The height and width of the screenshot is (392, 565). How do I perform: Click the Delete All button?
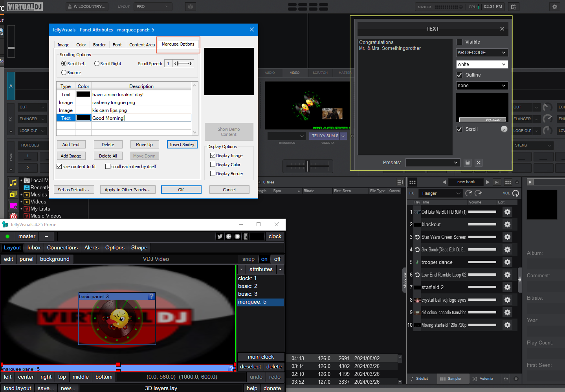[108, 156]
